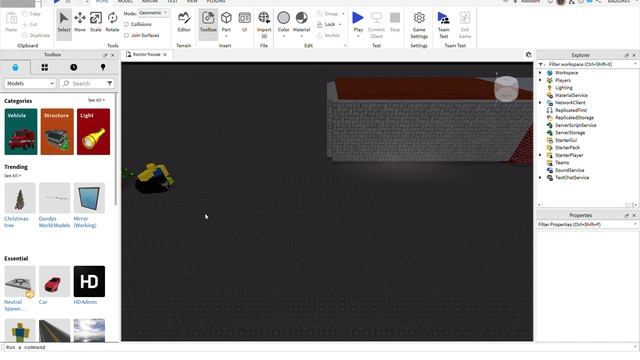
Task: Open the Part type dropdown arrow
Action: click(226, 36)
